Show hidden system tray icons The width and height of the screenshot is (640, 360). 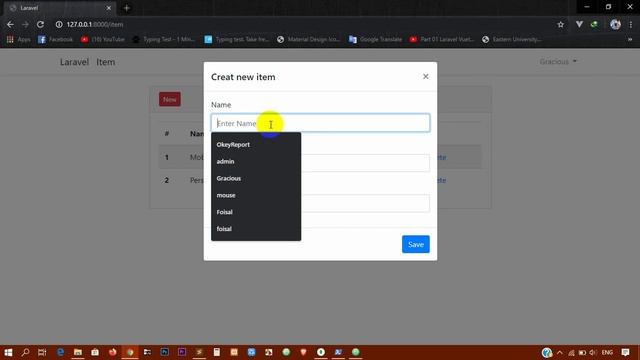click(560, 352)
